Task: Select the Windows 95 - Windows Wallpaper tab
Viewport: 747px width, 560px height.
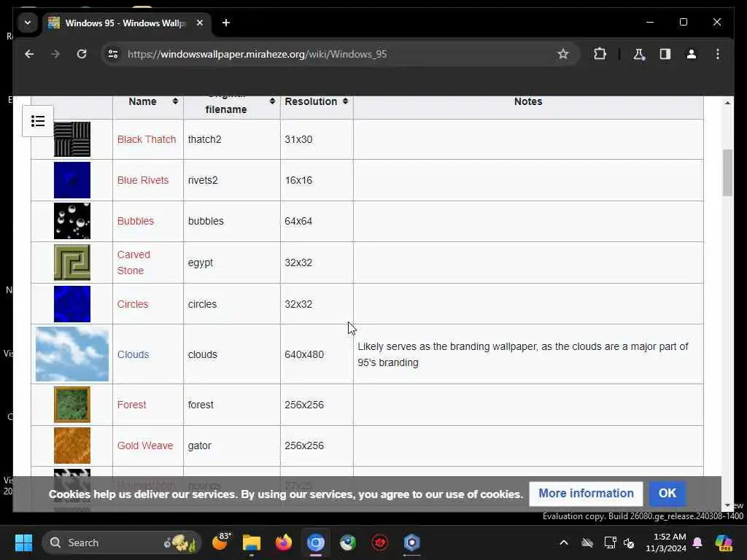Action: pos(126,23)
